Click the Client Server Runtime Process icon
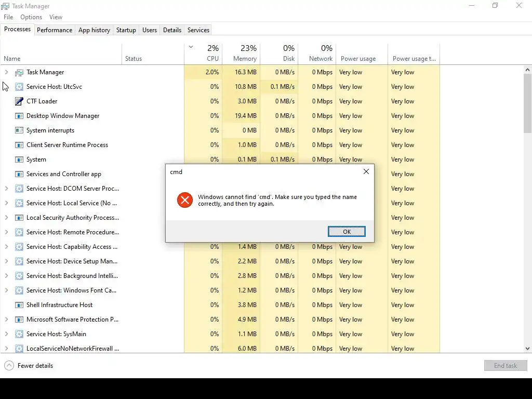The height and width of the screenshot is (399, 532). 19,145
